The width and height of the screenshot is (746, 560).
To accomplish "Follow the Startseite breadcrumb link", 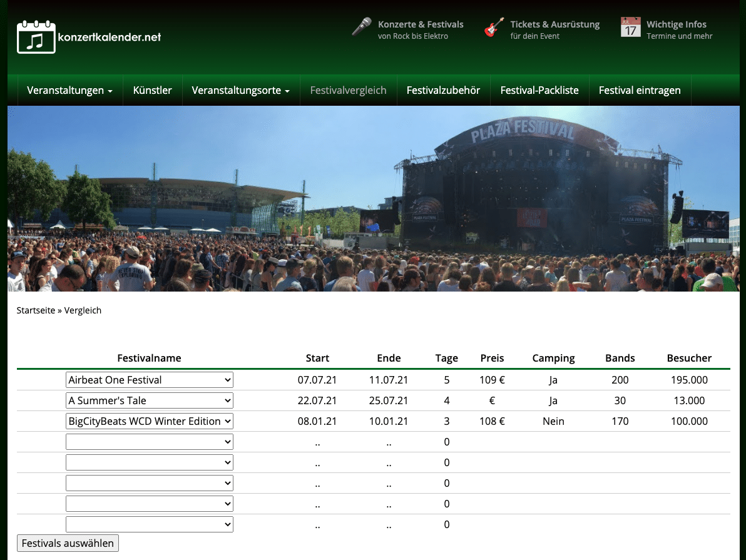I will click(x=36, y=310).
